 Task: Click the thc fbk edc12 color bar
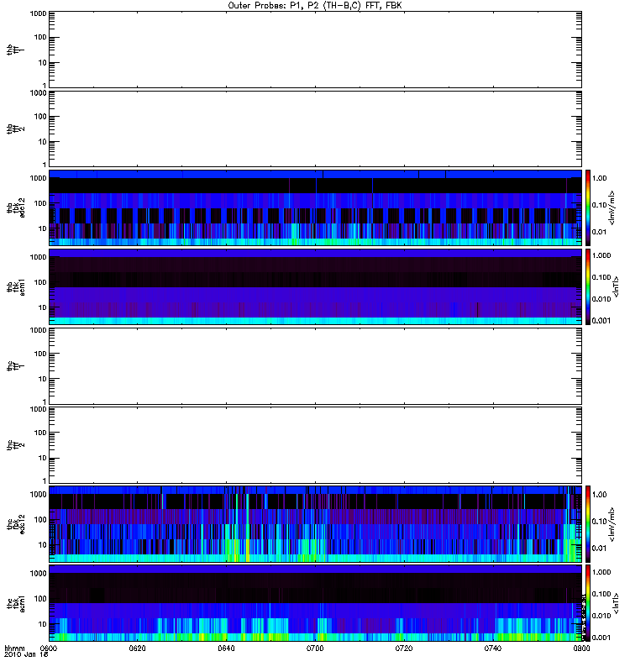588,523
